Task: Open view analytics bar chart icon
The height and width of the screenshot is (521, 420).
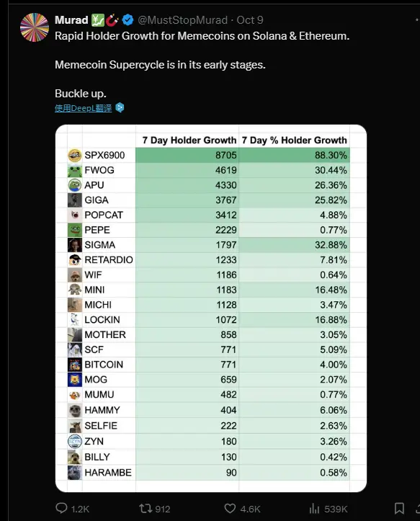Action: click(314, 508)
